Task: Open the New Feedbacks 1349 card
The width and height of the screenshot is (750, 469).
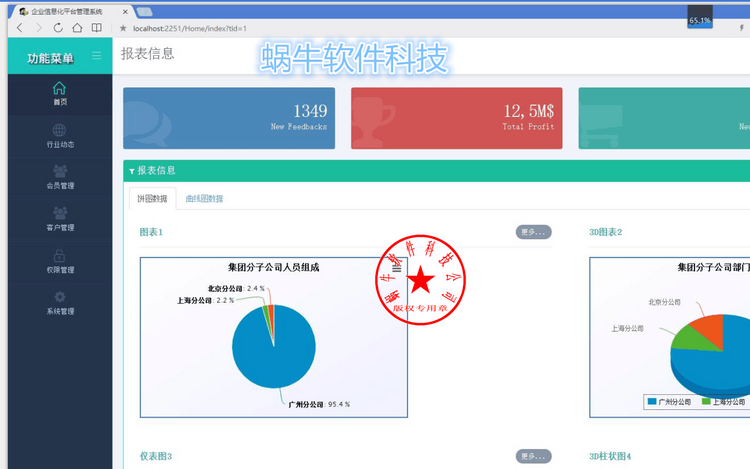Action: [x=229, y=118]
